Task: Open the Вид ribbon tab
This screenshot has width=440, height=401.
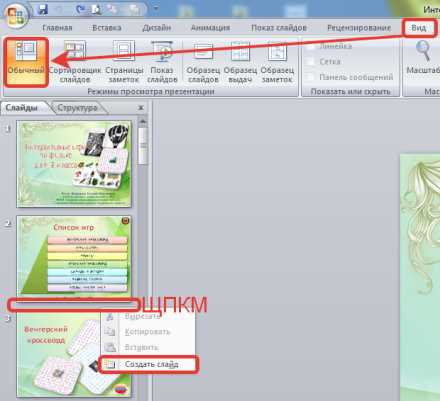Action: (419, 28)
